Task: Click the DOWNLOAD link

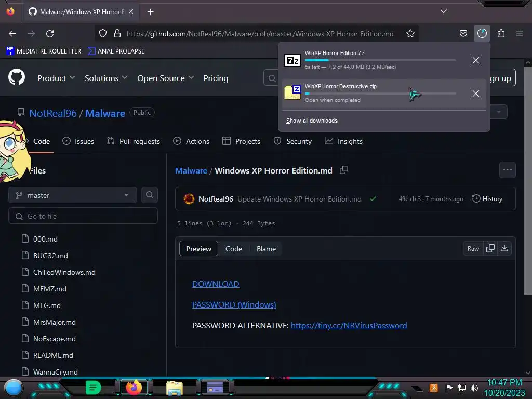Action: [x=216, y=284]
